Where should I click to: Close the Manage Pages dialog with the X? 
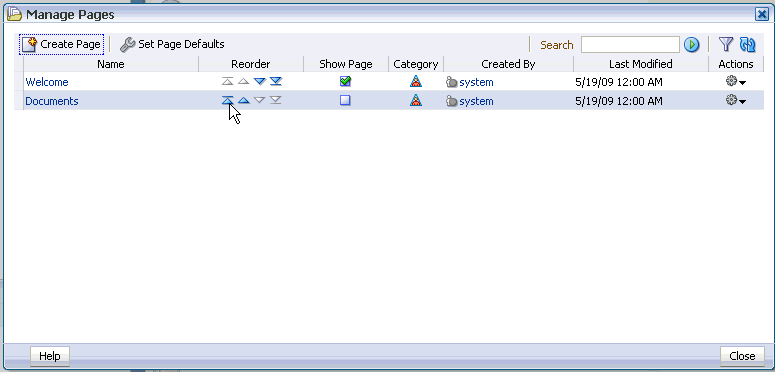tap(762, 15)
